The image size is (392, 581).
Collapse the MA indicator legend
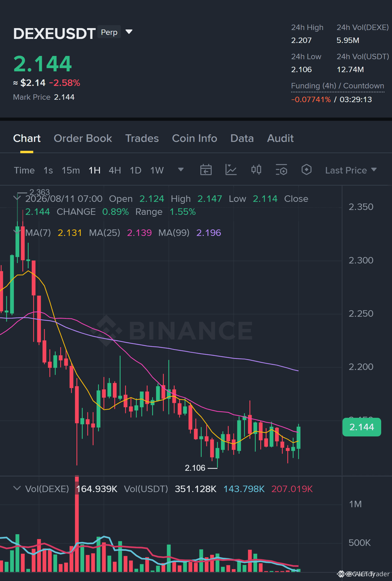tap(17, 232)
